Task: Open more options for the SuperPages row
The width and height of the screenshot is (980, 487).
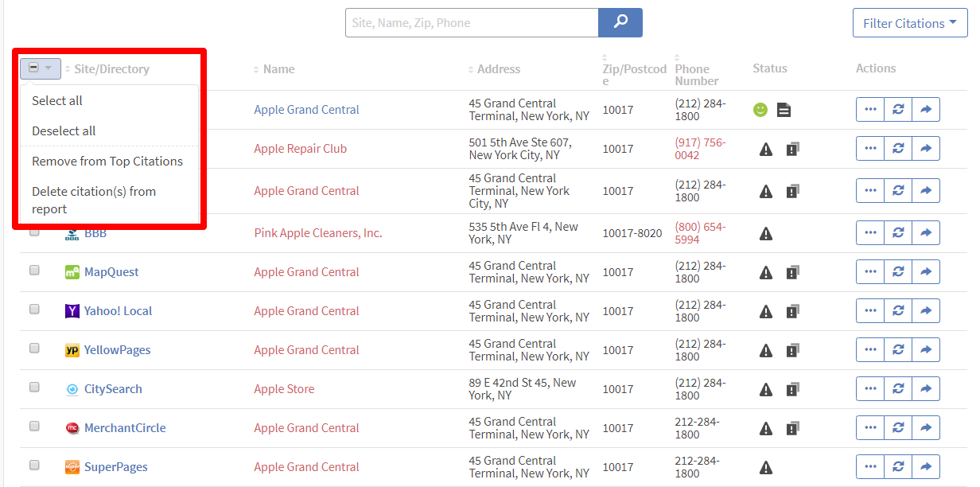Action: (870, 467)
